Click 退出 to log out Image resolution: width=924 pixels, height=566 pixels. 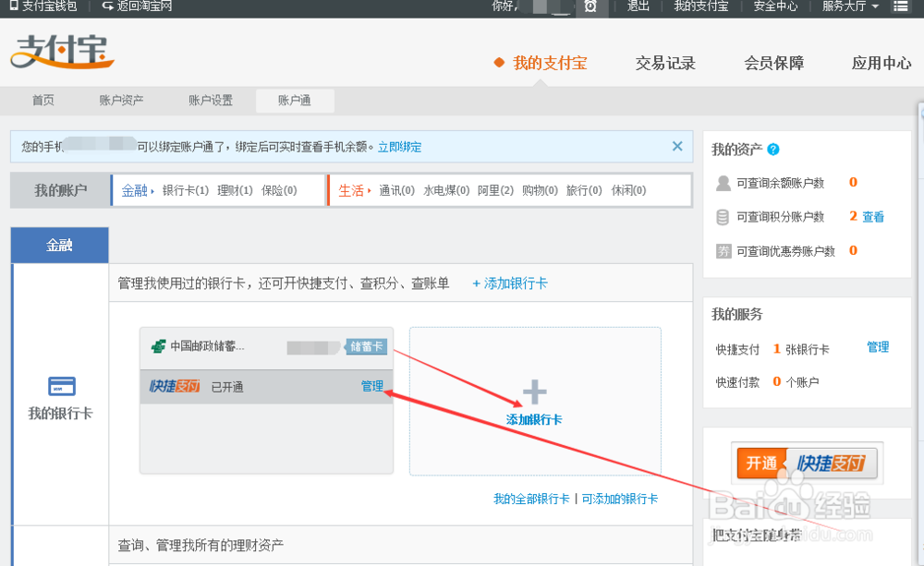pyautogui.click(x=638, y=6)
